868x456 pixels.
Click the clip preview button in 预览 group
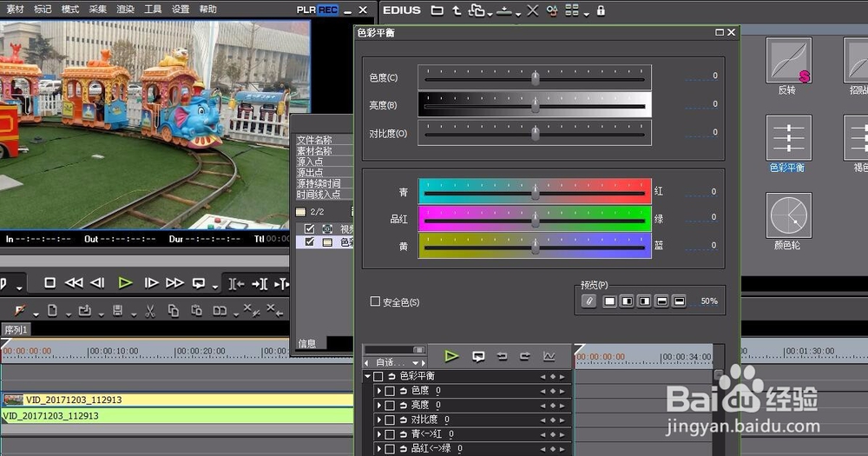coord(589,301)
